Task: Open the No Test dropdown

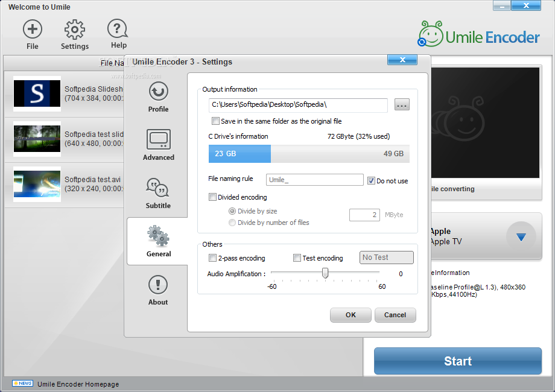Action: pyautogui.click(x=387, y=258)
